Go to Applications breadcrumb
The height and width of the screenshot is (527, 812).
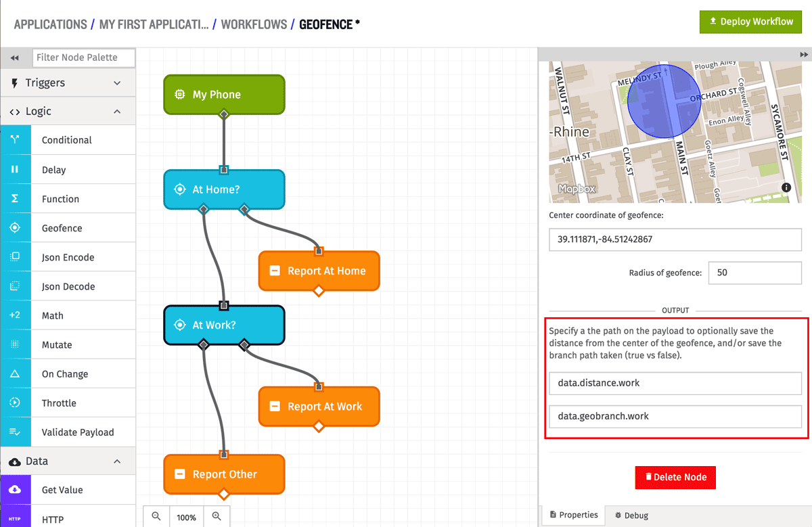coord(50,24)
